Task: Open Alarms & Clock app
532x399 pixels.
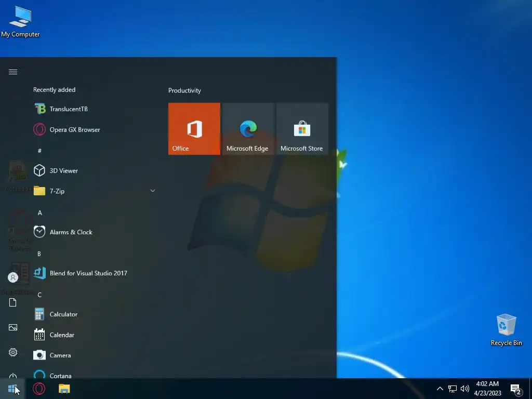Action: (x=94, y=232)
